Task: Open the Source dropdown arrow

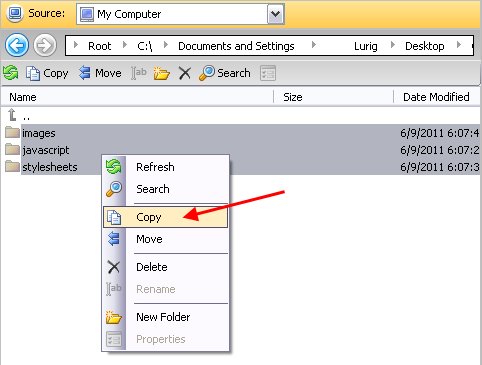Action: pos(275,14)
